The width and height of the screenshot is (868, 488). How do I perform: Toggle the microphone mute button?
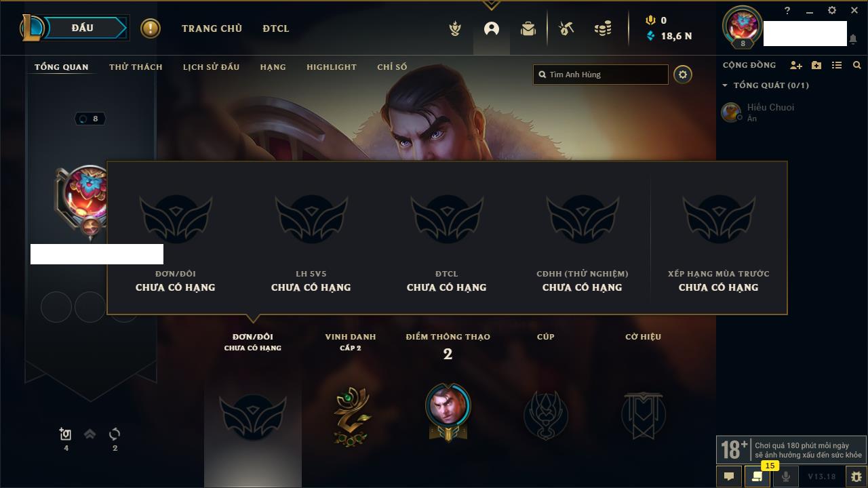point(786,476)
